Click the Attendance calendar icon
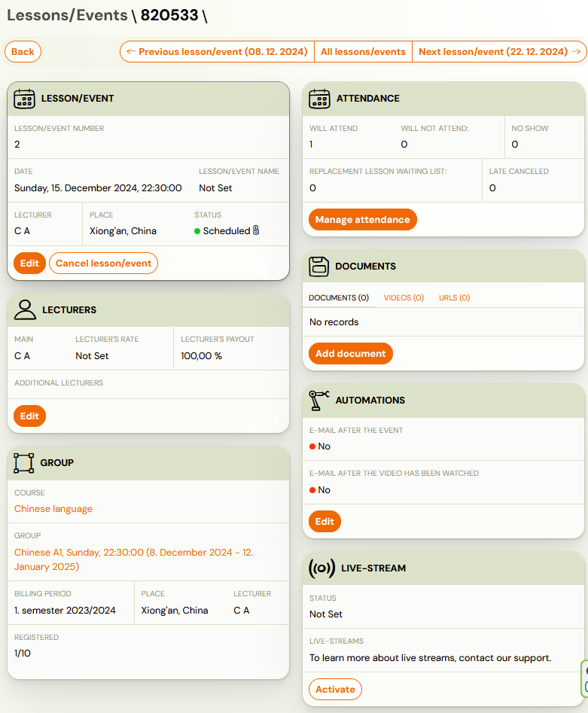The height and width of the screenshot is (713, 588). pyautogui.click(x=319, y=99)
